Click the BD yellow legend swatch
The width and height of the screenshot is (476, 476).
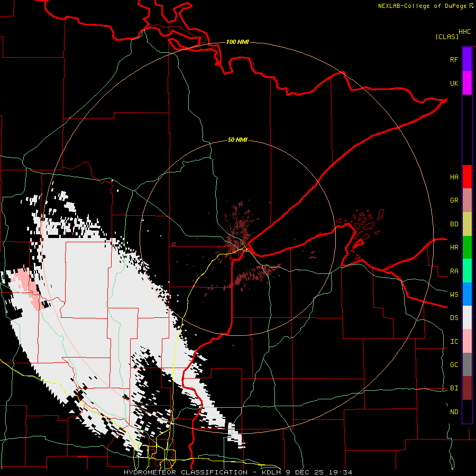[467, 224]
